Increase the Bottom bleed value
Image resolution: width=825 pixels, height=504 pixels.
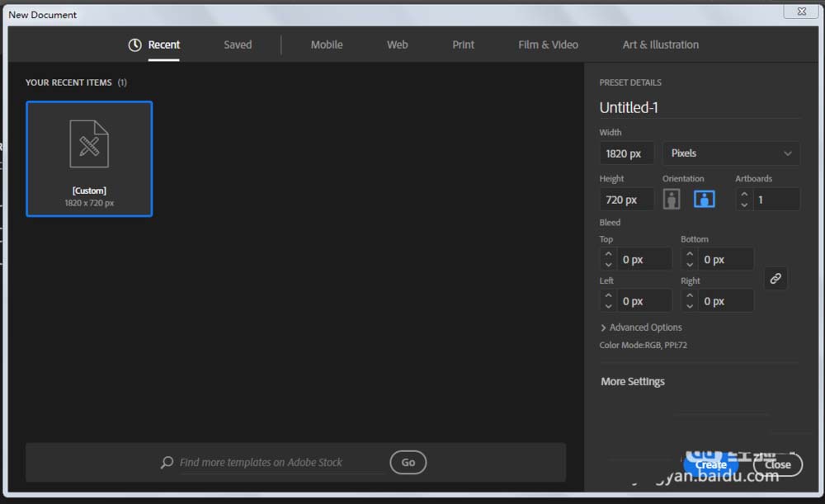click(x=690, y=254)
